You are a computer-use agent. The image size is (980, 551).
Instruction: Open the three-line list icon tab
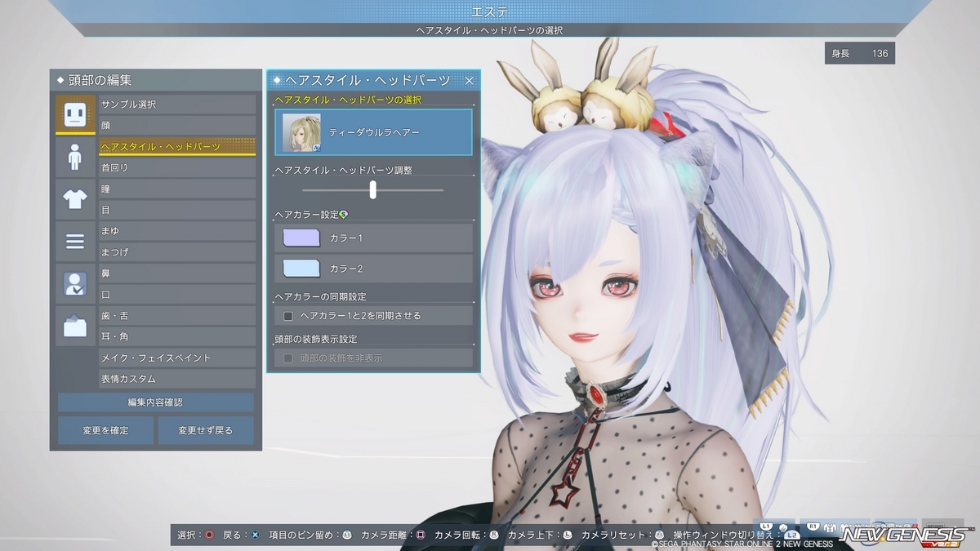75,242
